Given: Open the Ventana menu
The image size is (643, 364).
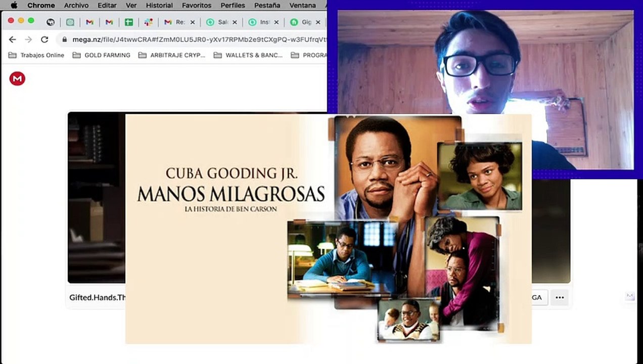Looking at the screenshot, I should pyautogui.click(x=302, y=5).
